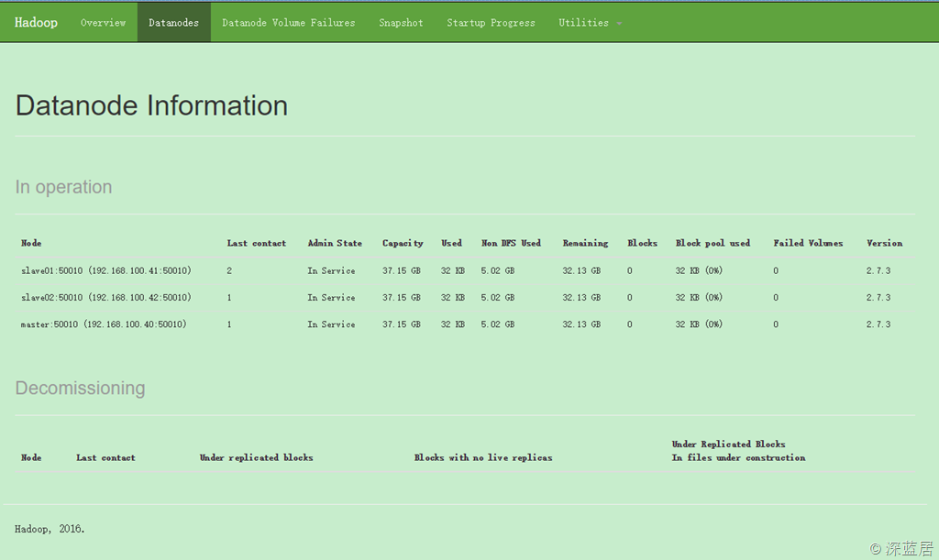The width and height of the screenshot is (939, 560).
Task: Open the Startup Progress tab
Action: [x=491, y=22]
